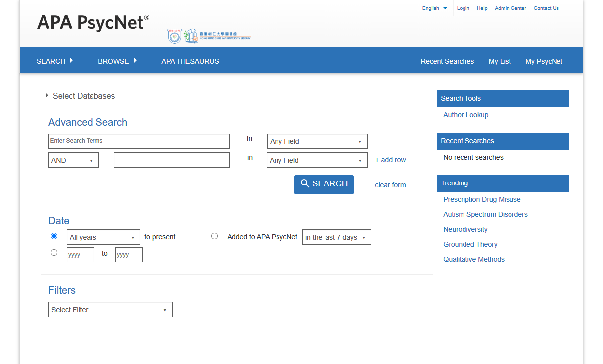
Task: Select the All years date radio button
Action: coord(54,236)
